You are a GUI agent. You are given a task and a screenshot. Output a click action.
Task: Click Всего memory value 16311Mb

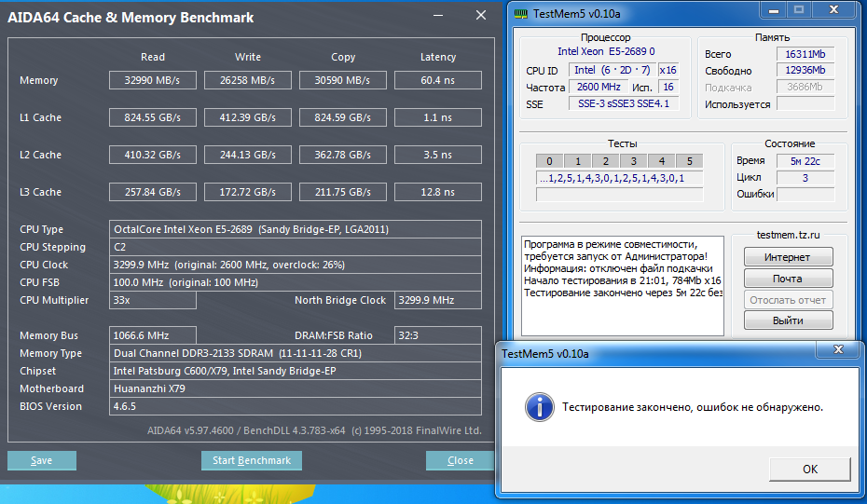click(x=805, y=54)
